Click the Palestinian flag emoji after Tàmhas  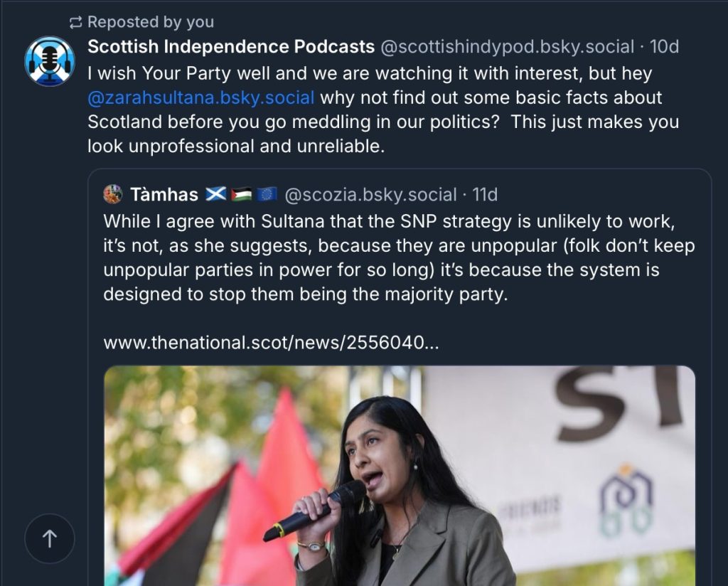click(242, 194)
